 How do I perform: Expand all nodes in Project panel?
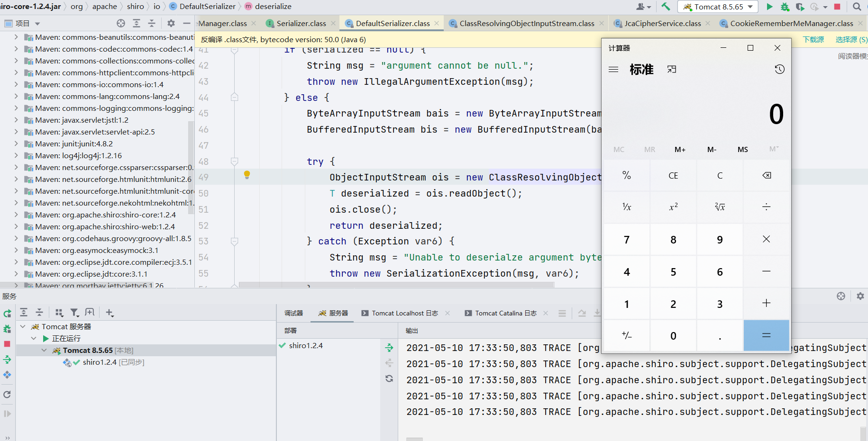pyautogui.click(x=137, y=23)
